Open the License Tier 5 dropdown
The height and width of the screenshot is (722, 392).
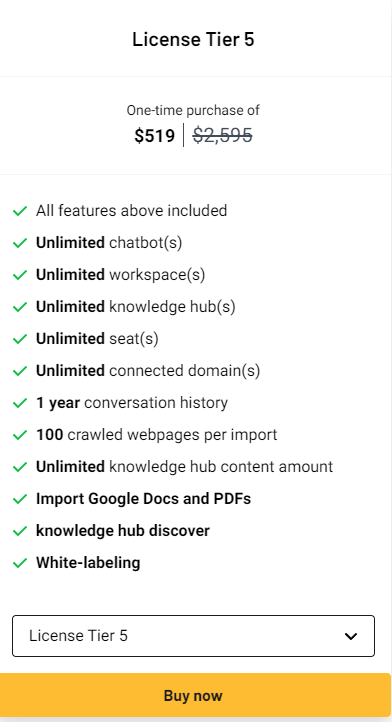click(x=193, y=636)
